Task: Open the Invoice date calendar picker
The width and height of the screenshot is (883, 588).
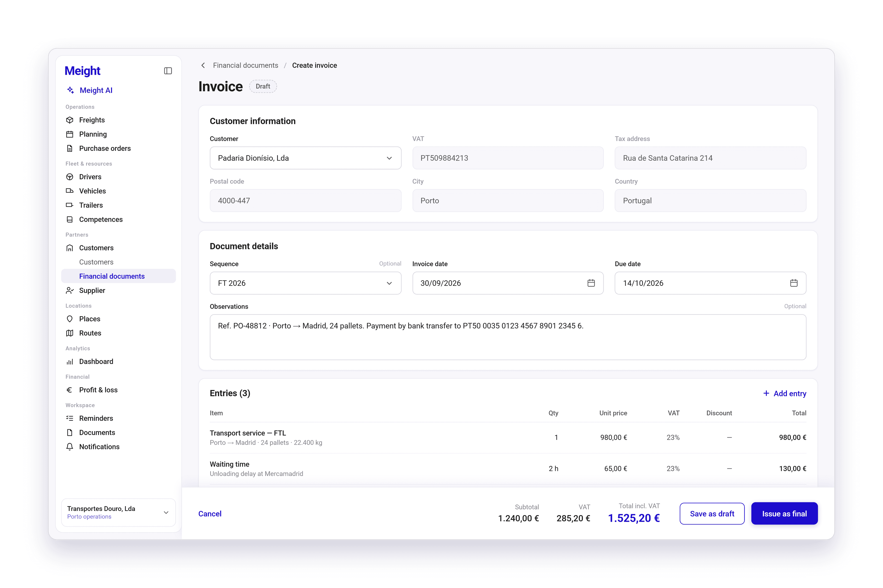Action: [591, 283]
